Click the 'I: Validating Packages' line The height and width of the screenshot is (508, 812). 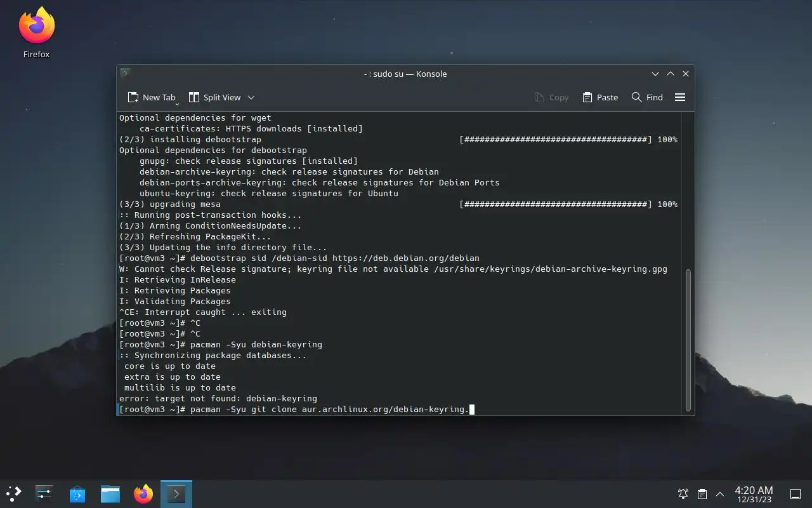(175, 301)
